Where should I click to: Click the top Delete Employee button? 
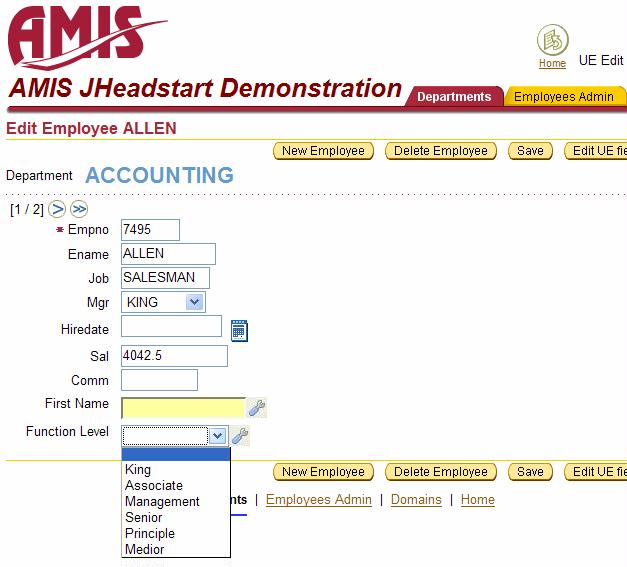tap(441, 151)
